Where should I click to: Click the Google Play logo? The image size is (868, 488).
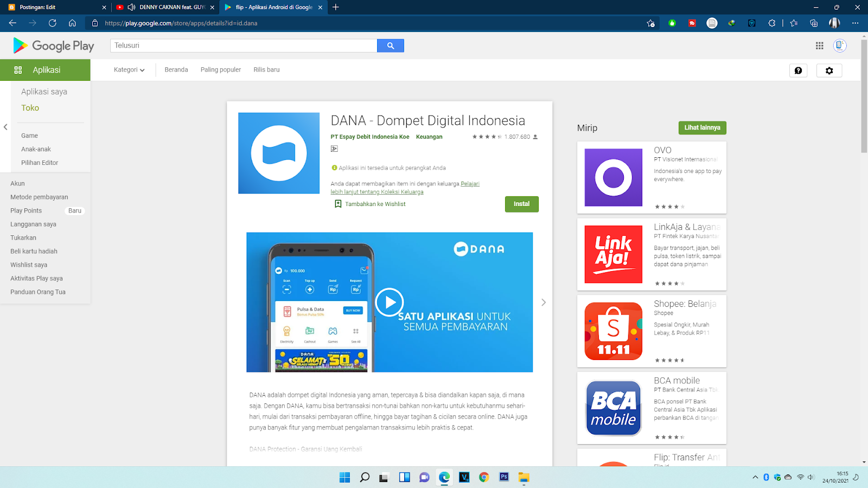(x=54, y=46)
